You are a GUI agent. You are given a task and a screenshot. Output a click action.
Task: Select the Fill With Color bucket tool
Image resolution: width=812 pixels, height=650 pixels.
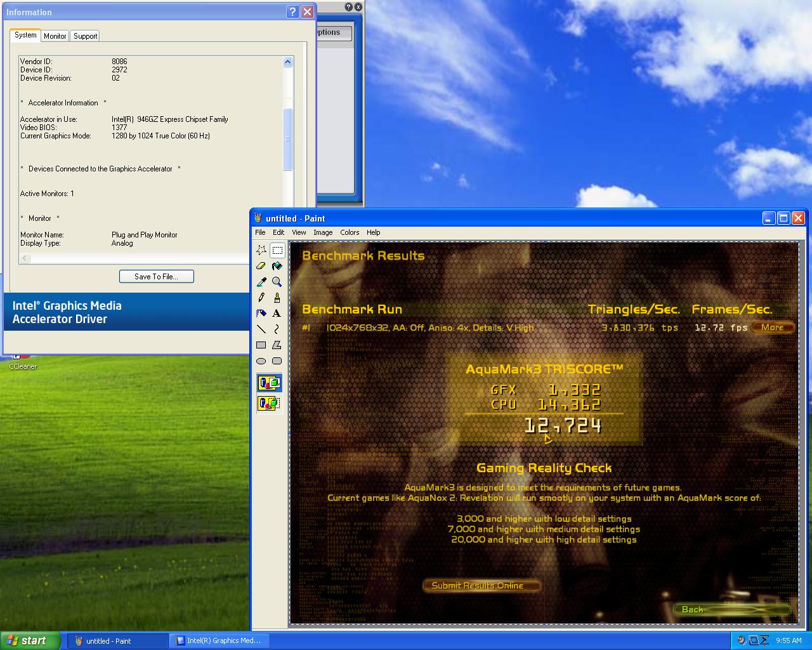(x=277, y=266)
